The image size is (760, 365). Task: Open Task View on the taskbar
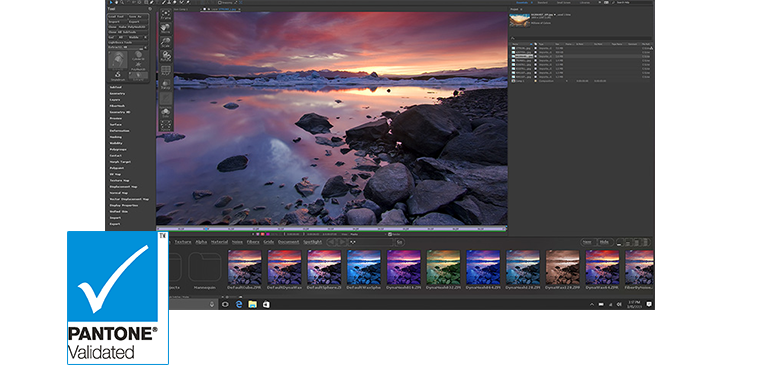pos(225,304)
